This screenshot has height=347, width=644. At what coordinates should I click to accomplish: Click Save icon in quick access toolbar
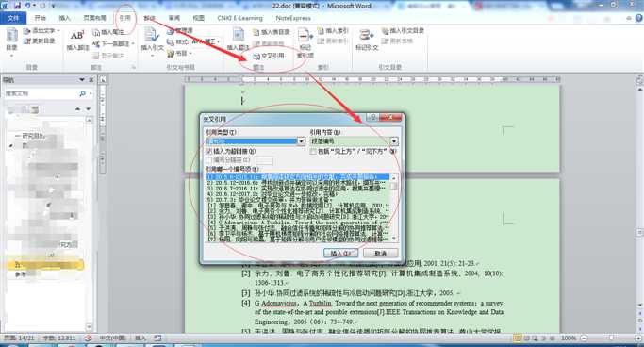click(x=17, y=6)
